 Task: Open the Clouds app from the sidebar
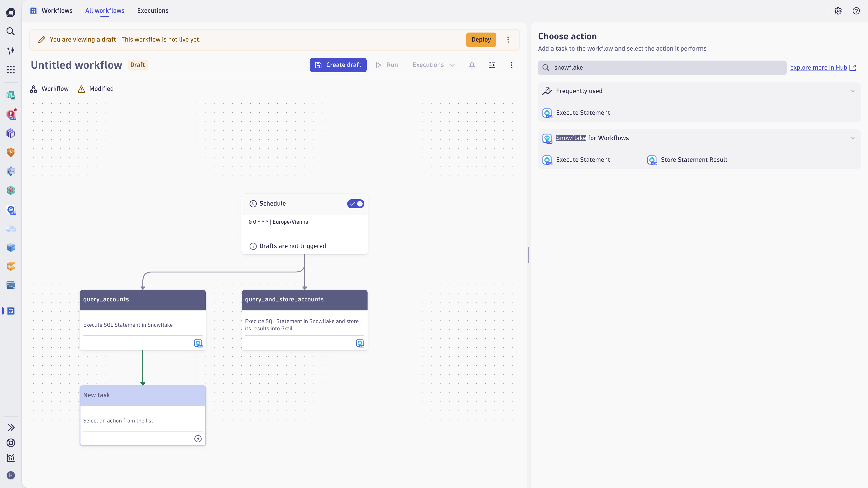click(10, 228)
